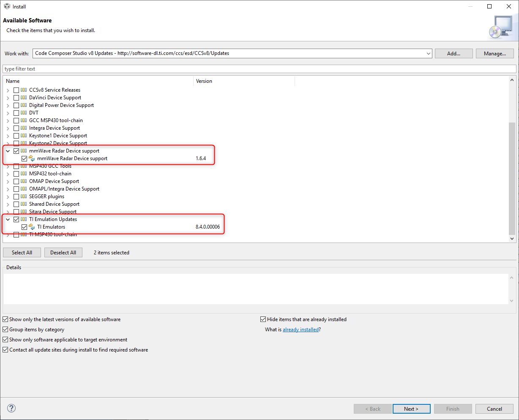Check the SEGGER plugins checkbox
The image size is (519, 420).
(16, 196)
